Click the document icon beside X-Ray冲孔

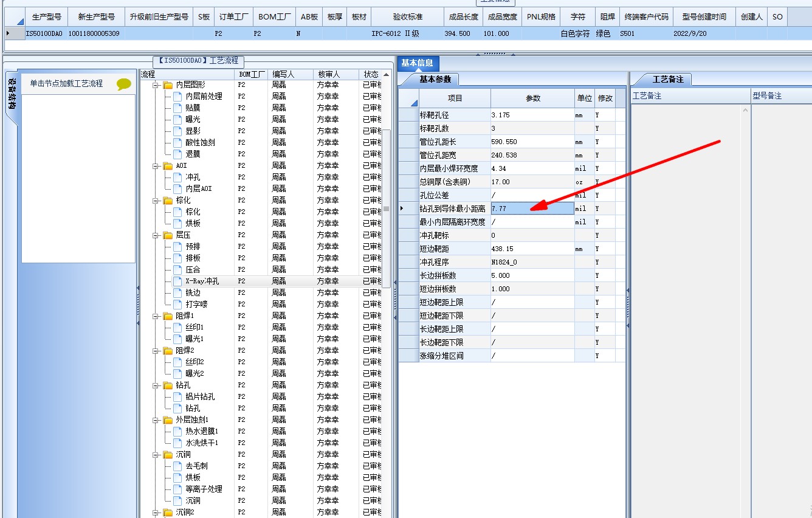[177, 281]
